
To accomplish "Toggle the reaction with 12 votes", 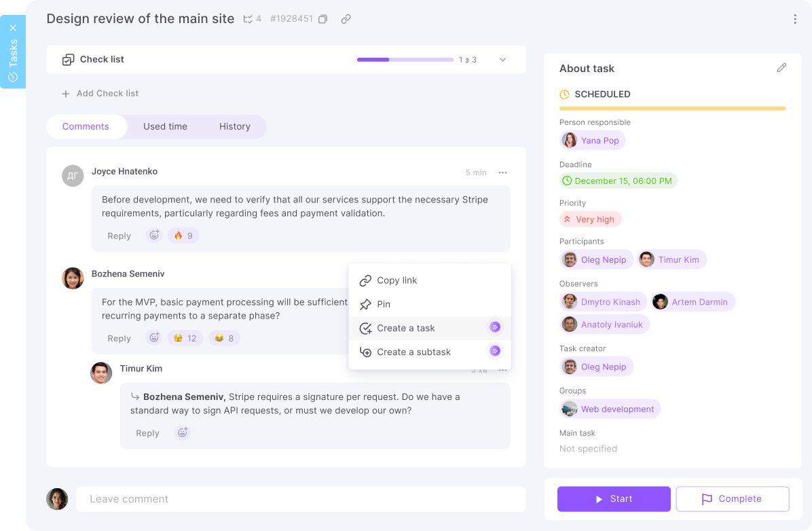I will [185, 338].
